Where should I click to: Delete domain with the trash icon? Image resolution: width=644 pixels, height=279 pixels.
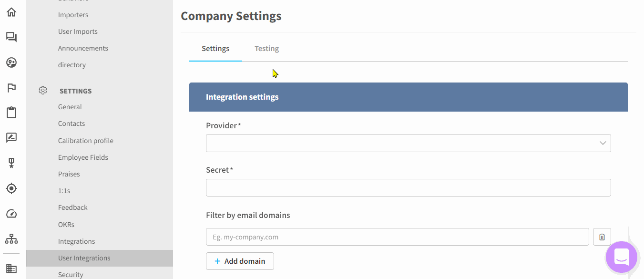[x=602, y=237]
